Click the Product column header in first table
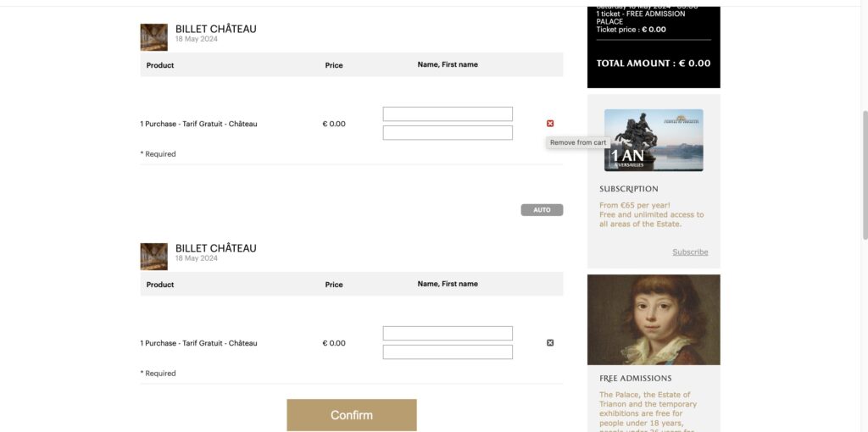The image size is (868, 432). (160, 65)
